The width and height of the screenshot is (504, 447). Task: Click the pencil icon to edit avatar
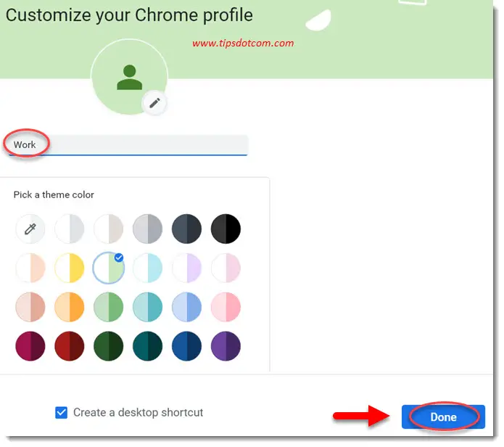click(x=154, y=103)
